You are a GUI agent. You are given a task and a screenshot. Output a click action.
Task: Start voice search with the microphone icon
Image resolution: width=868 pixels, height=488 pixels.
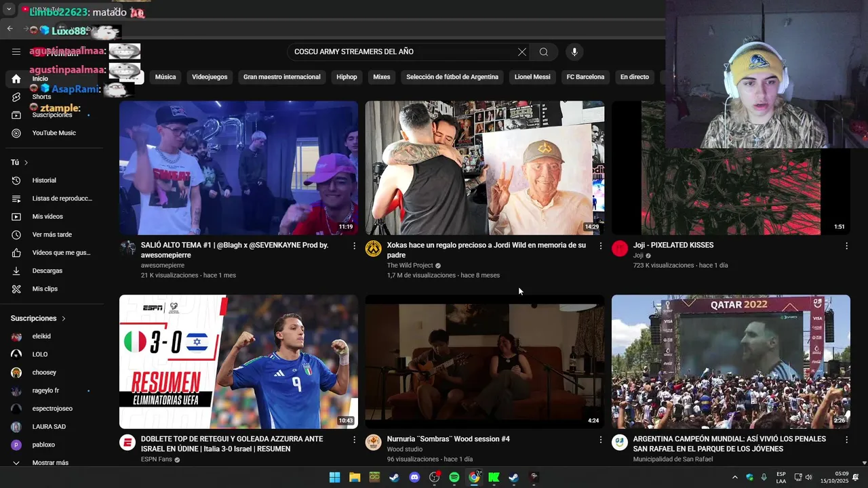click(x=574, y=52)
